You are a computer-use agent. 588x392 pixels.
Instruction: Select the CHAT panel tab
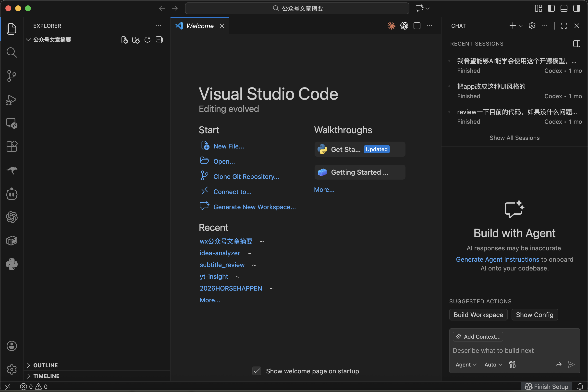[458, 26]
